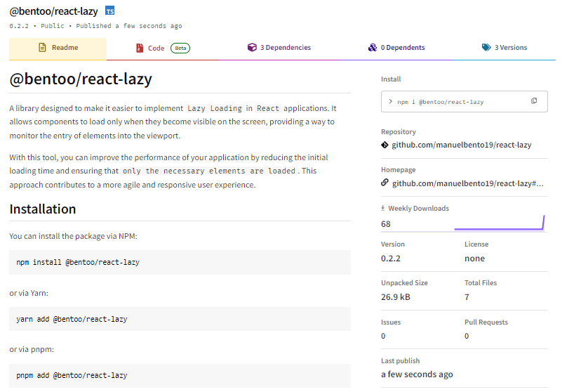The width and height of the screenshot is (588, 392).
Task: Click 'only the necessary elements are loaded' code
Action: [209, 171]
